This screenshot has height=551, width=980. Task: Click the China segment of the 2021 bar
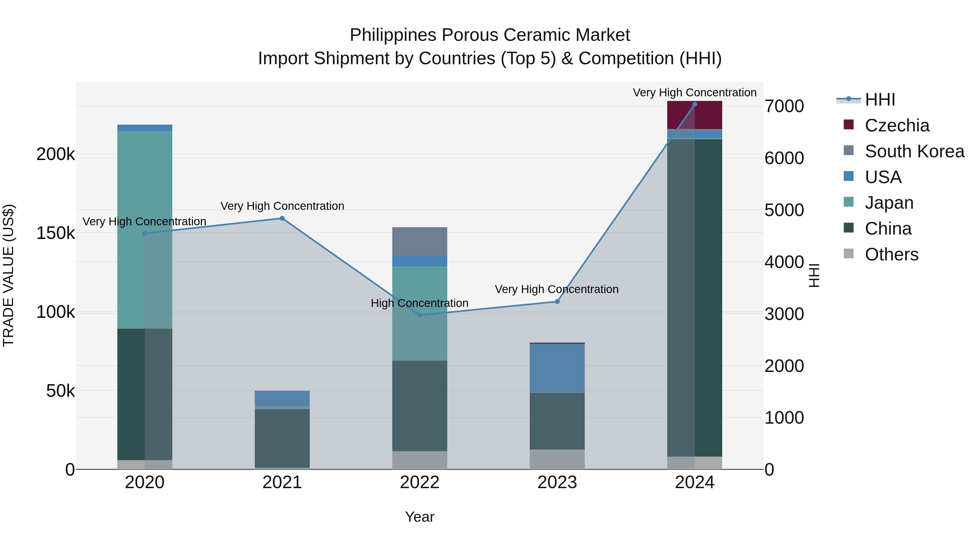tap(282, 438)
